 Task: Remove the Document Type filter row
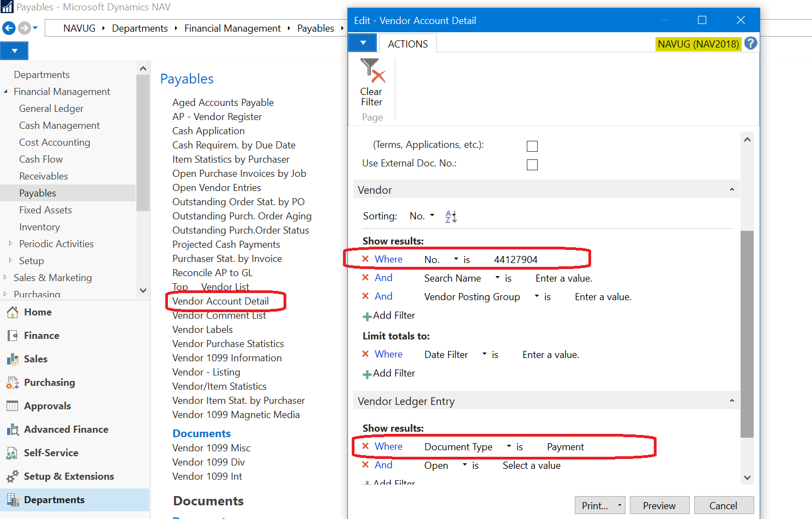coord(365,446)
